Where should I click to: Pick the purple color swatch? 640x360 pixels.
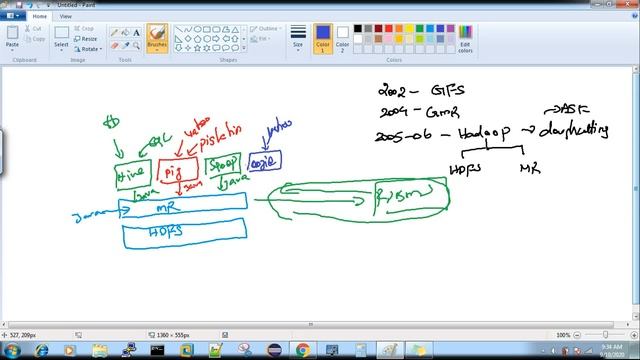[x=451, y=28]
